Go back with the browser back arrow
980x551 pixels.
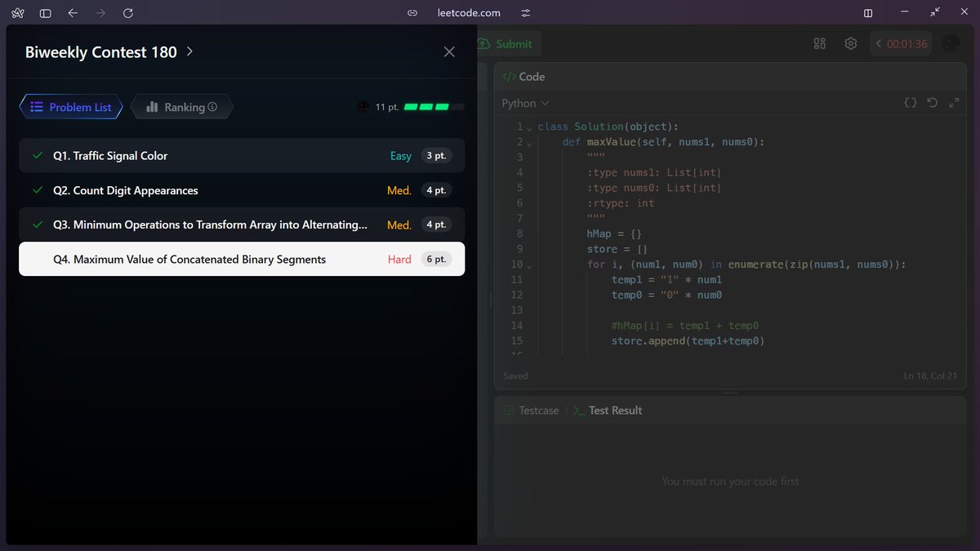click(73, 13)
